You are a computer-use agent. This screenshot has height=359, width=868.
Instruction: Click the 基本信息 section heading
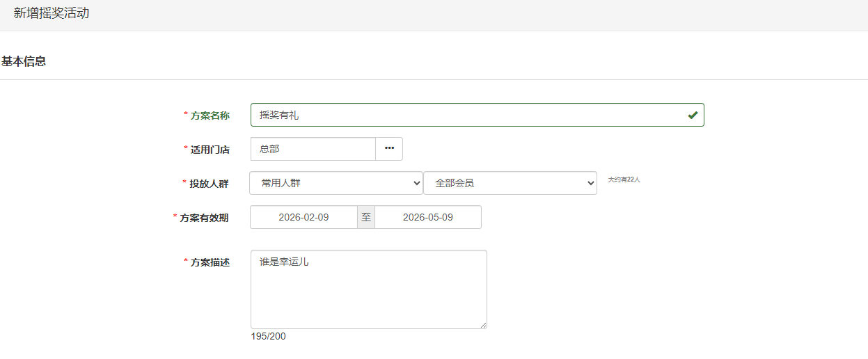24,61
